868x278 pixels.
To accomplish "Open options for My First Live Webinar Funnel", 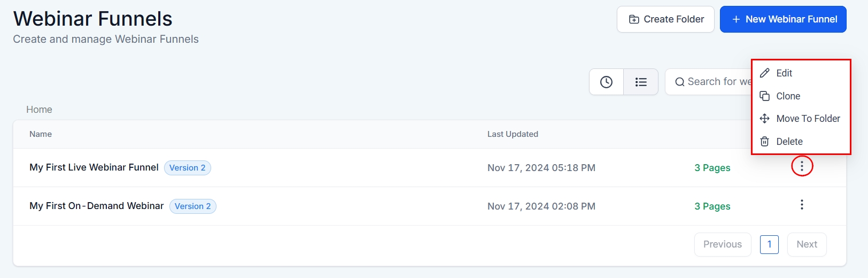I will click(x=802, y=166).
